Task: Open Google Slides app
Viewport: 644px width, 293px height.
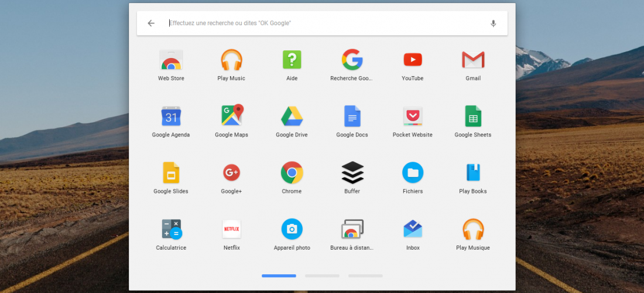Action: (x=171, y=173)
